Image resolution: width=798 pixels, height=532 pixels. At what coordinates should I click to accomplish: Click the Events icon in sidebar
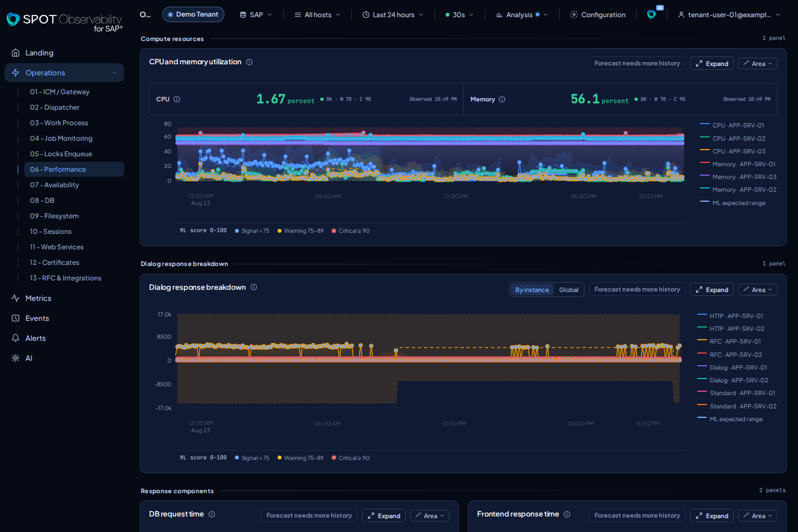[x=16, y=318]
